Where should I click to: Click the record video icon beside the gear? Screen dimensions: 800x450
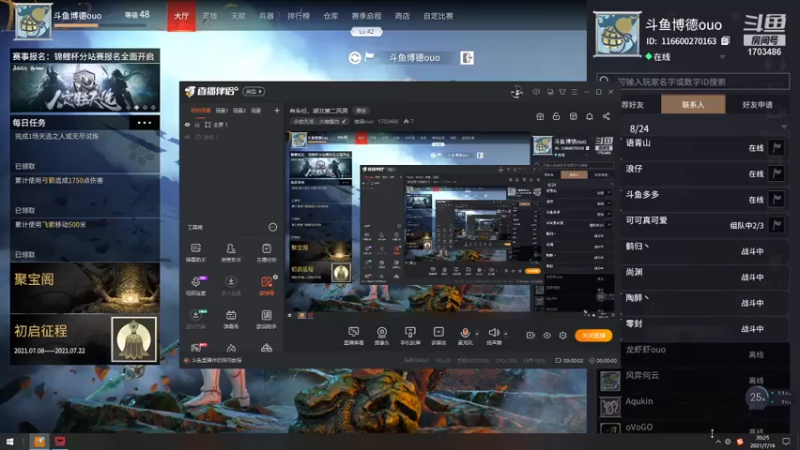(531, 335)
